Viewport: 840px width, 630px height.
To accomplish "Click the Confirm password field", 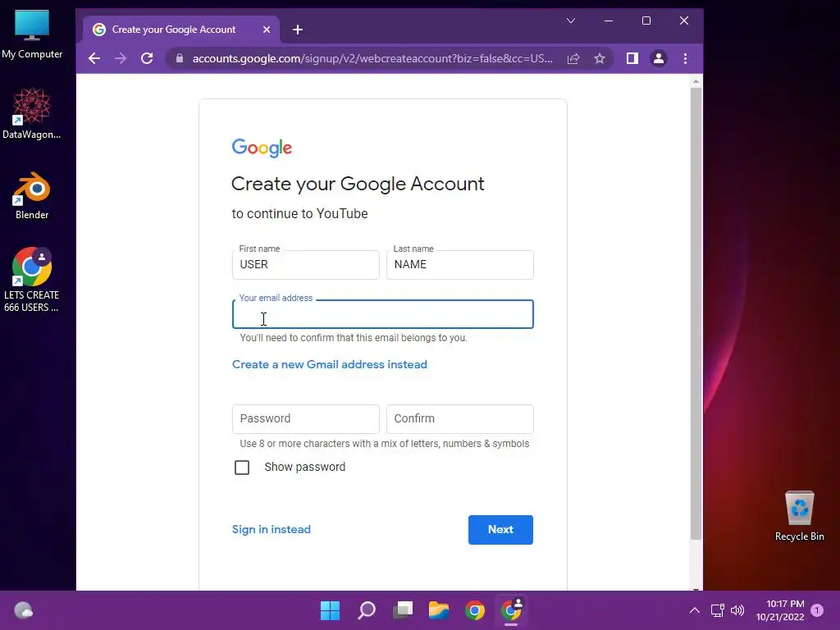I will click(x=460, y=419).
